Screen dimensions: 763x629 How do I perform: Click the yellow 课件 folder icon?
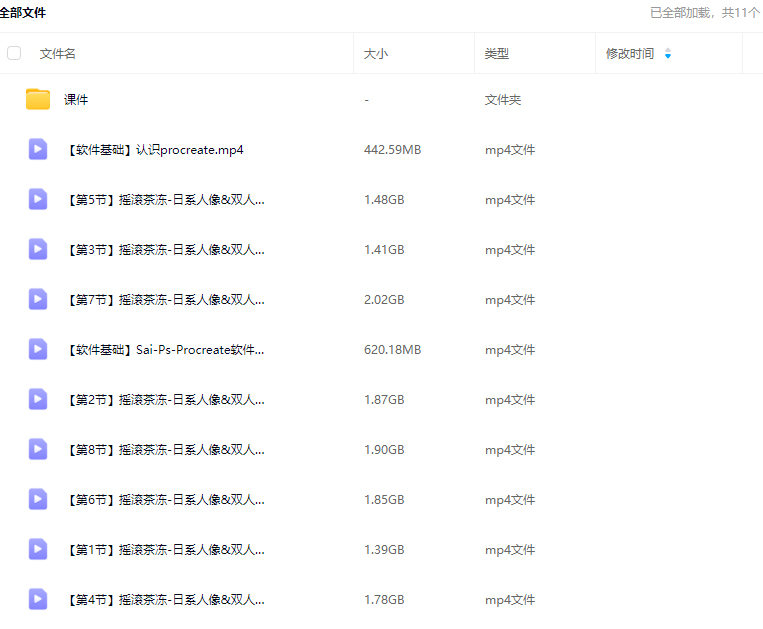pos(38,99)
